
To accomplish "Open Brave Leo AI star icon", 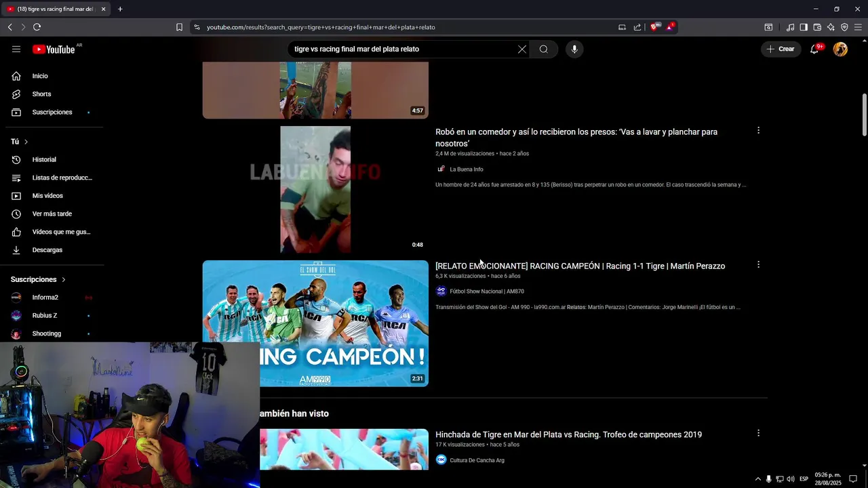I will click(831, 27).
